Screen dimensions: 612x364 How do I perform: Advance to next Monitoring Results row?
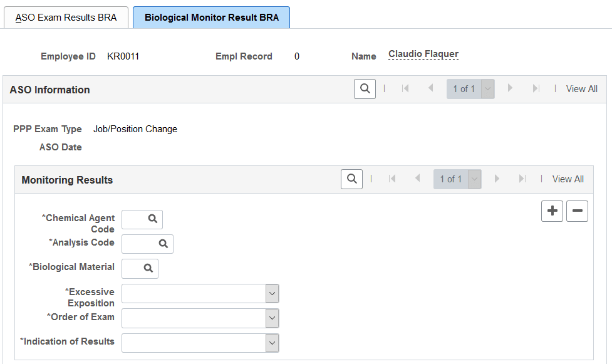coord(496,179)
